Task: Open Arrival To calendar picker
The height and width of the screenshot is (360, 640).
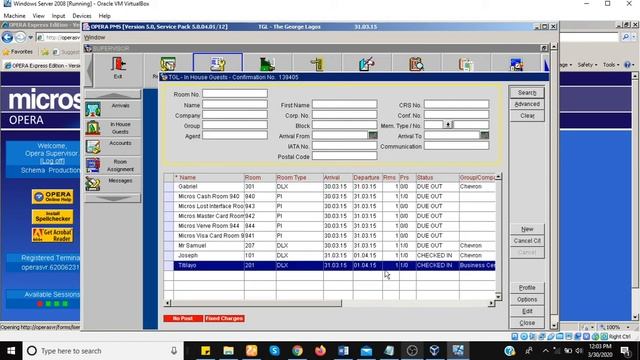Action: click(484, 135)
